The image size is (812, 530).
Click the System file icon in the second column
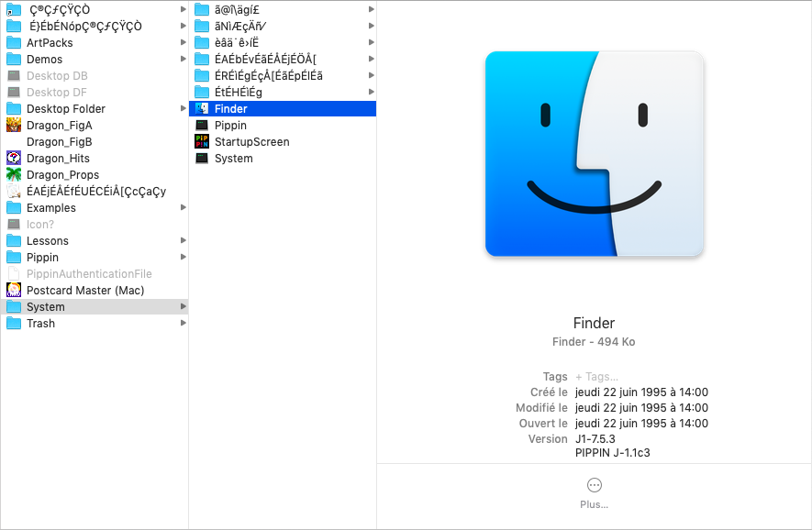point(202,159)
